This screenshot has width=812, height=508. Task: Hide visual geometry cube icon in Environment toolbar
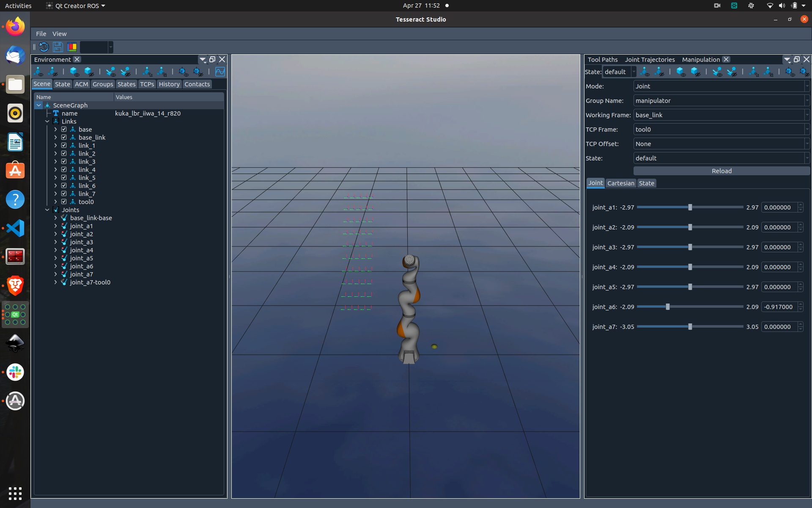89,72
